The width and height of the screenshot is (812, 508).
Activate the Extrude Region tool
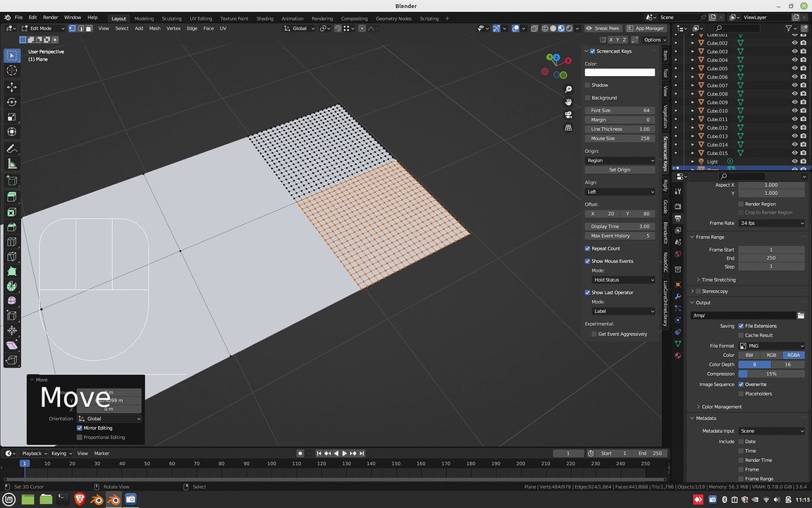click(x=12, y=197)
